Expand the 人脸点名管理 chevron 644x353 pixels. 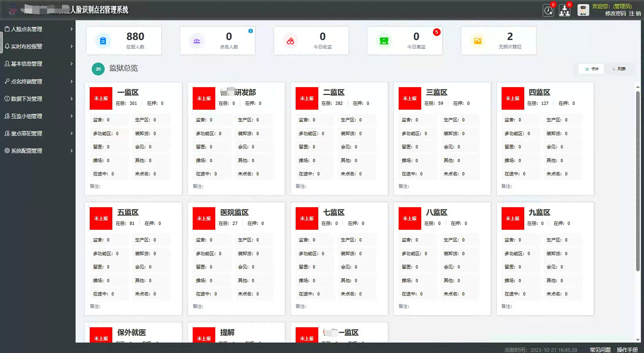pos(71,29)
